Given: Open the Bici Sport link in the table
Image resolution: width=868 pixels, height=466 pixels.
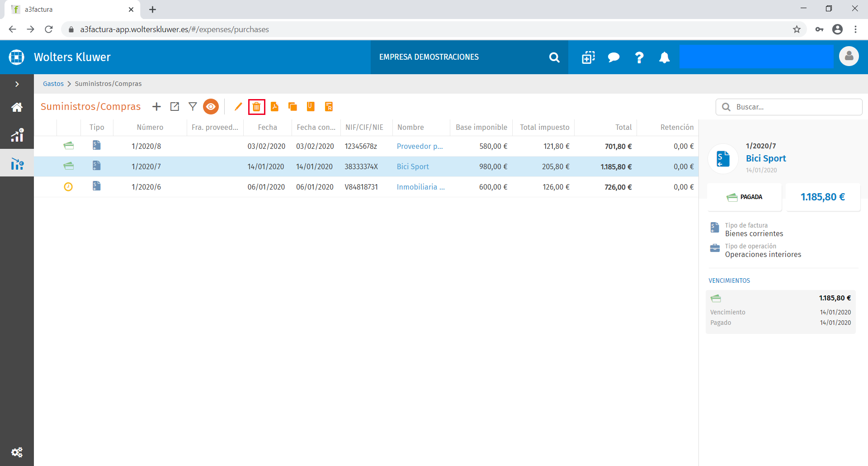Looking at the screenshot, I should [413, 166].
